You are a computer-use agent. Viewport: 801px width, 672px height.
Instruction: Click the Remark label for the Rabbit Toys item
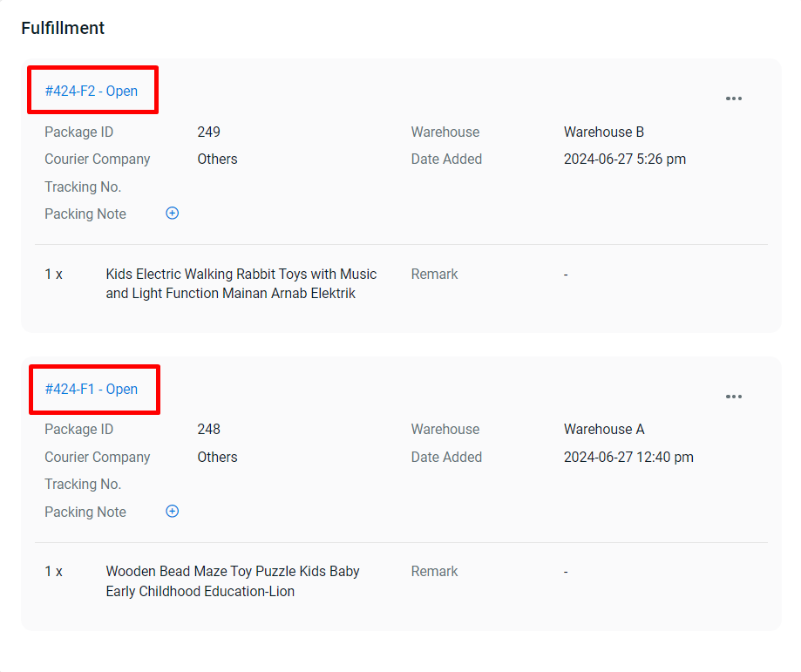tap(434, 275)
